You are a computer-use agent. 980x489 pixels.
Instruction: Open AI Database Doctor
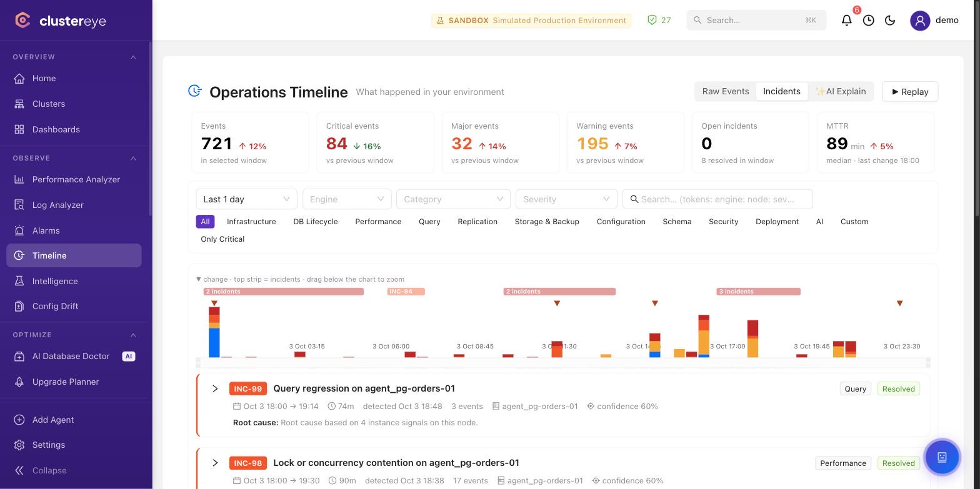click(x=74, y=356)
